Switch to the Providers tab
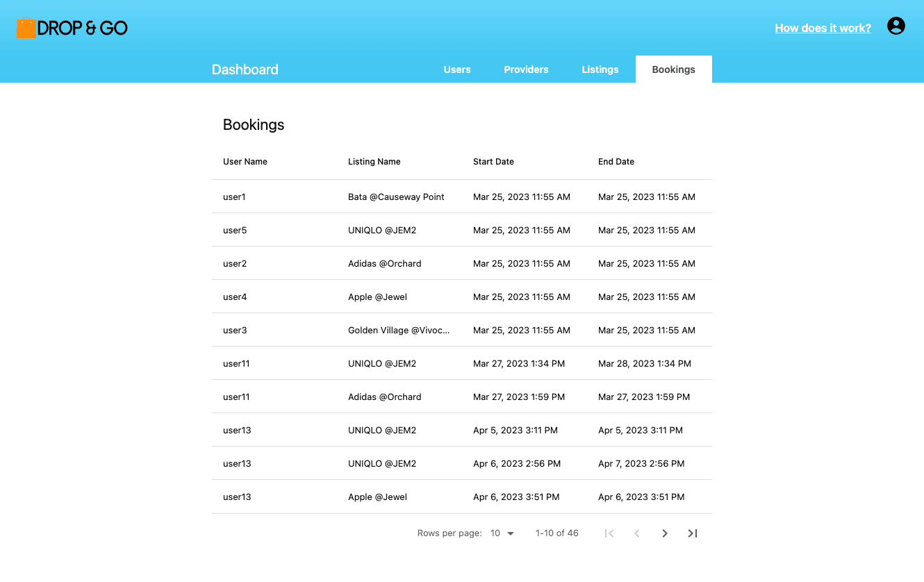Viewport: 924px width, 582px height. 526,69
